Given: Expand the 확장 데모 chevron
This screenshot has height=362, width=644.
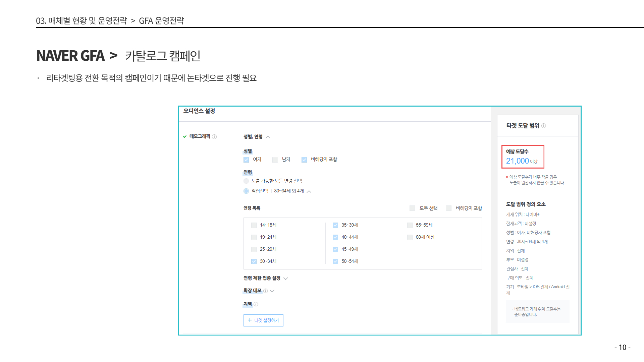Looking at the screenshot, I should 272,291.
